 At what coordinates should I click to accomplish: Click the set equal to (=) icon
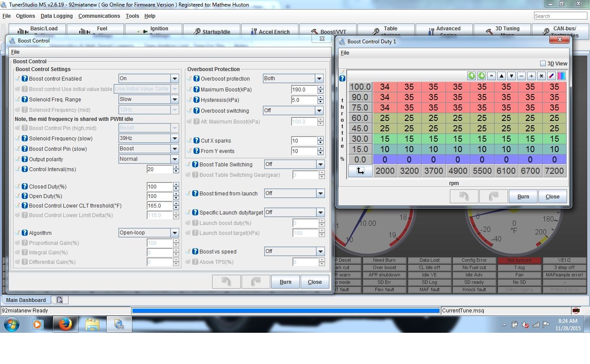pos(491,76)
